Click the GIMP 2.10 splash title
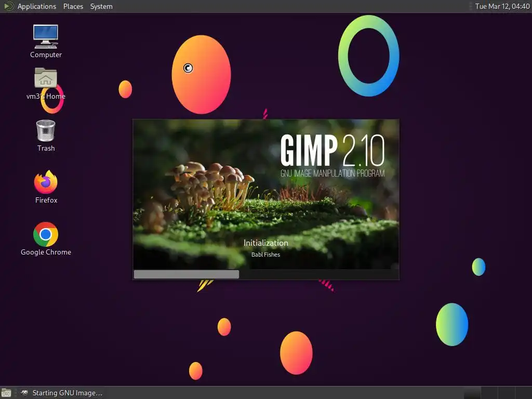The height and width of the screenshot is (399, 532). [x=332, y=150]
